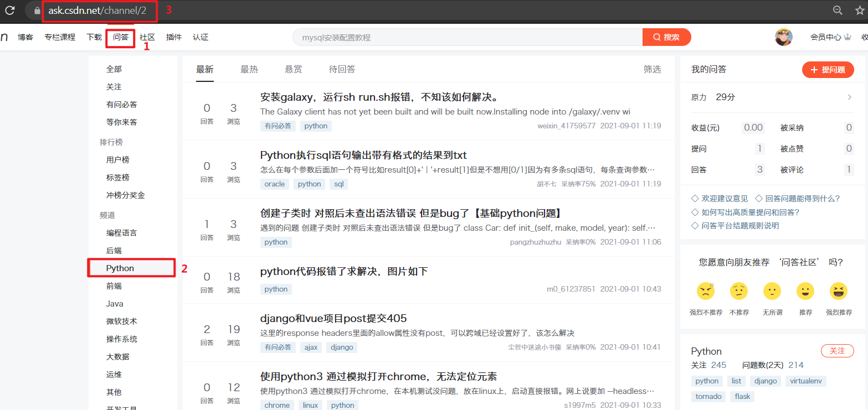The image size is (868, 410).
Task: Open the browser zoom magnifier icon
Action: (x=838, y=11)
